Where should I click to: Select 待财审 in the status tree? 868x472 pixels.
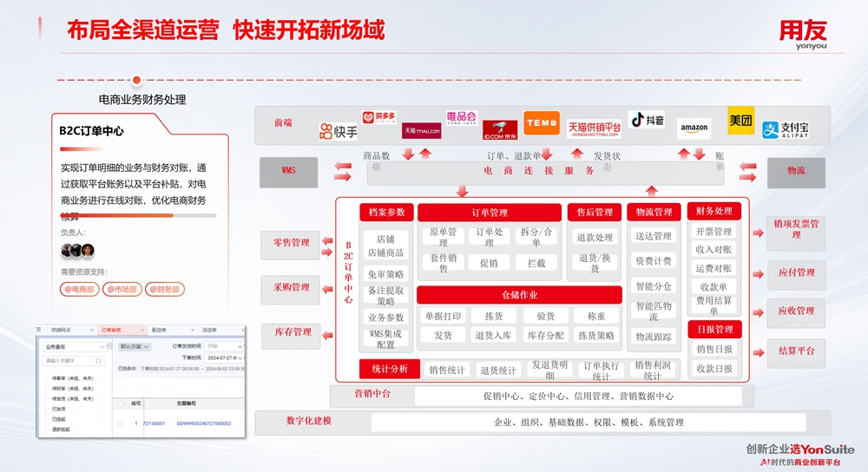click(73, 389)
